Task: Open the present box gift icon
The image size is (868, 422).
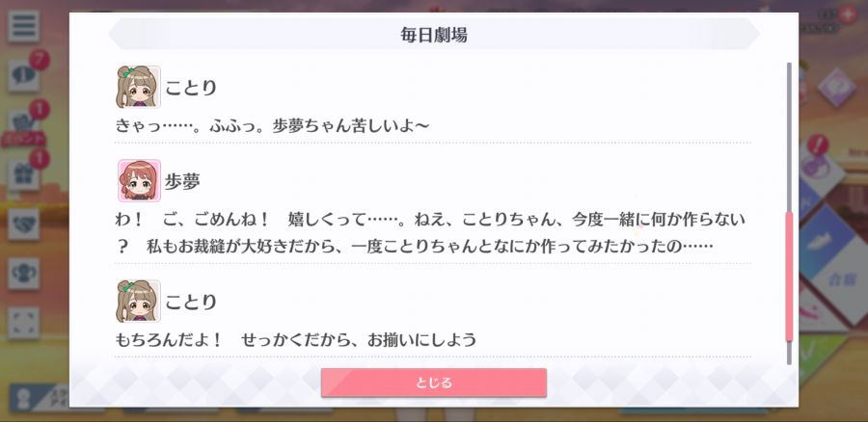Action: coord(23,174)
